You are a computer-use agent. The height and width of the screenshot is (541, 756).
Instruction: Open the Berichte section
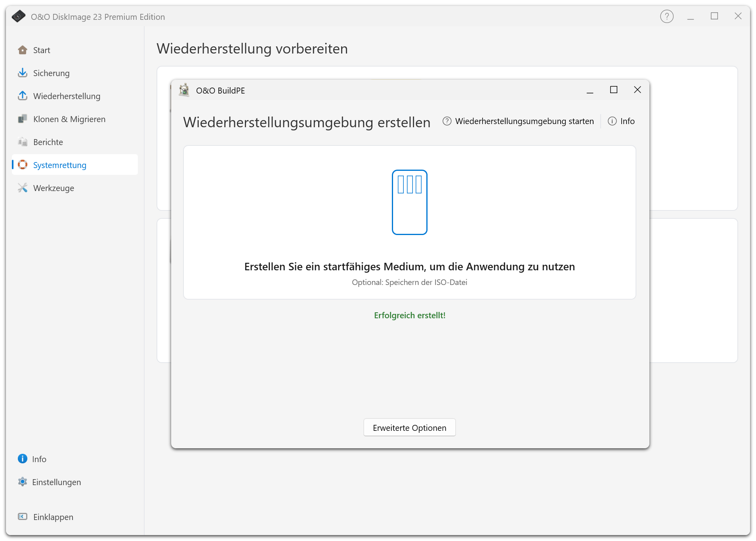click(75, 142)
